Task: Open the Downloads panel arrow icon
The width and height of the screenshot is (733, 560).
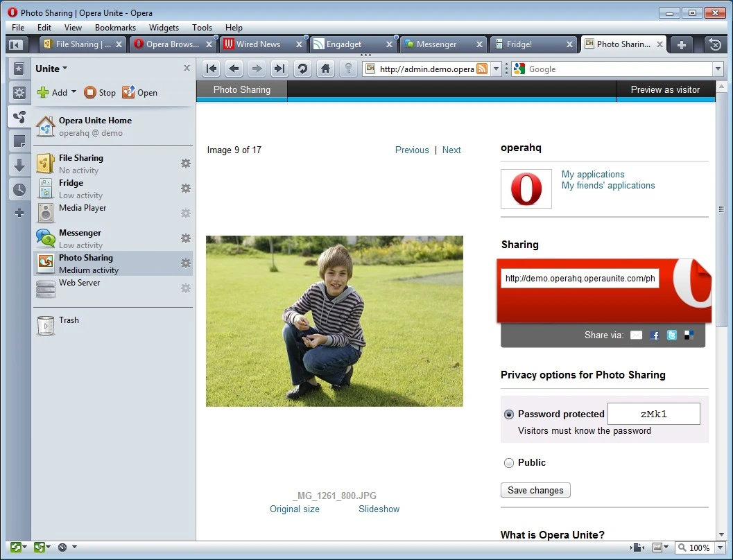Action: click(x=19, y=166)
